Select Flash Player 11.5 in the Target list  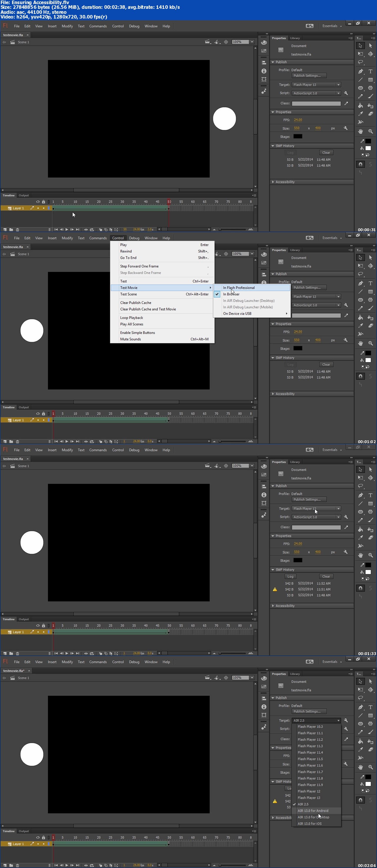coord(317,759)
